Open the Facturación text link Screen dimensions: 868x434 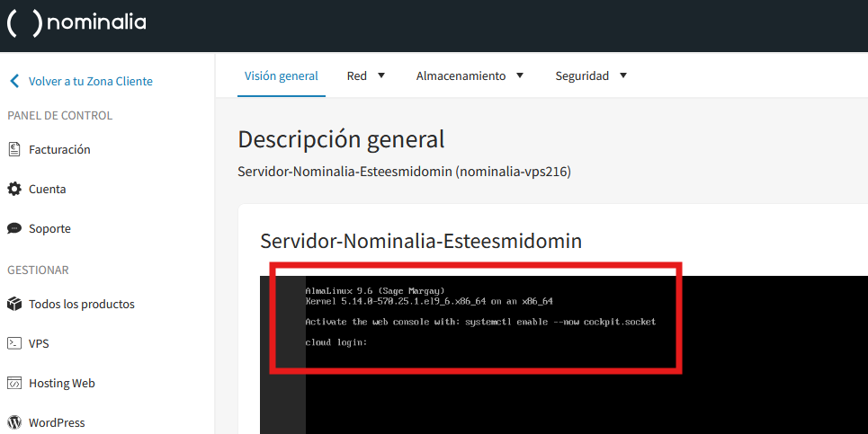coord(59,149)
